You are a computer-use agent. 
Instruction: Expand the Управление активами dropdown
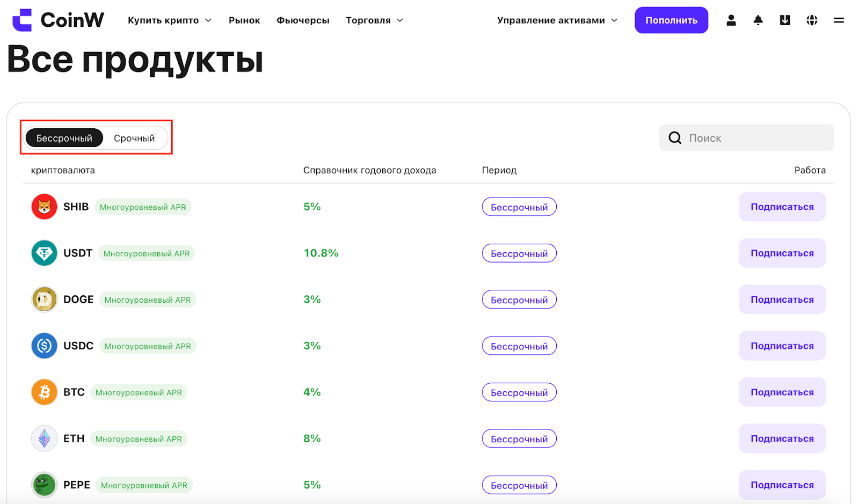(x=557, y=20)
